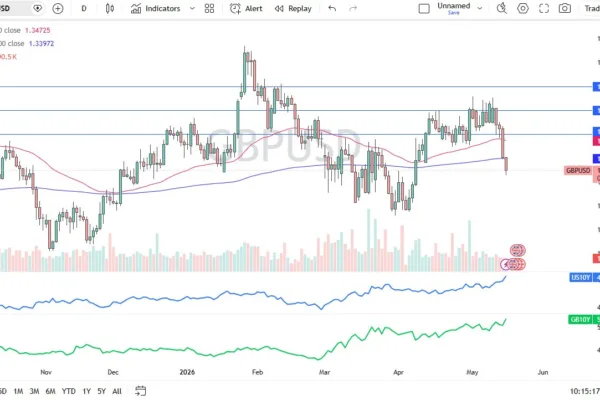Create a new Alert
Viewport: 600px width, 400px height.
(x=246, y=8)
